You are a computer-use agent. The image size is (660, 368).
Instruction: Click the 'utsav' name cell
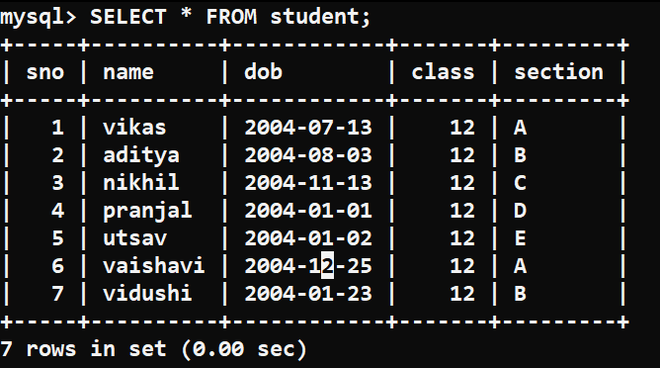(x=135, y=238)
